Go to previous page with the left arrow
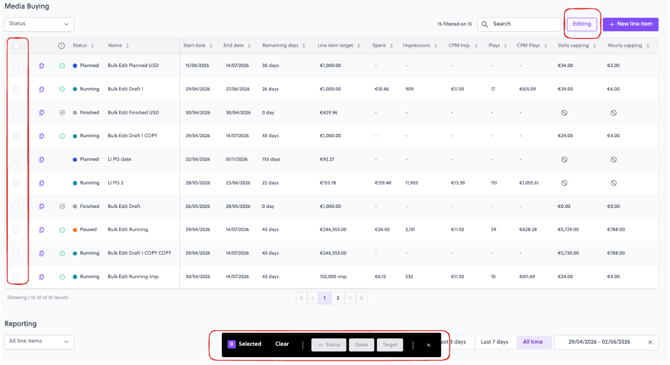 (x=313, y=298)
